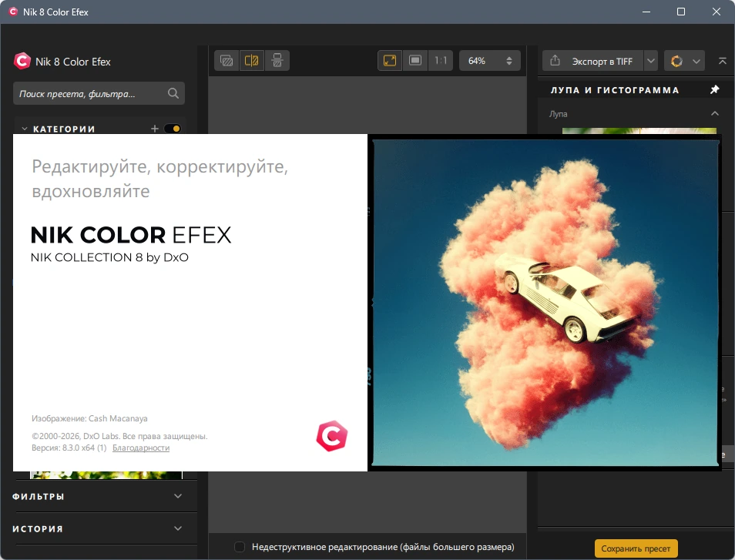Toggle the Категории switch
The height and width of the screenshot is (560, 735).
pyautogui.click(x=173, y=129)
